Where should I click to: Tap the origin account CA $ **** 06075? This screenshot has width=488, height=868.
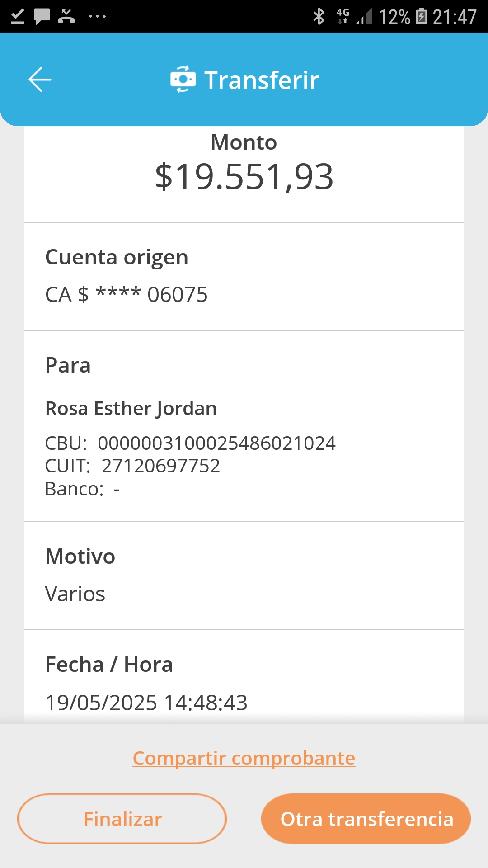(127, 295)
